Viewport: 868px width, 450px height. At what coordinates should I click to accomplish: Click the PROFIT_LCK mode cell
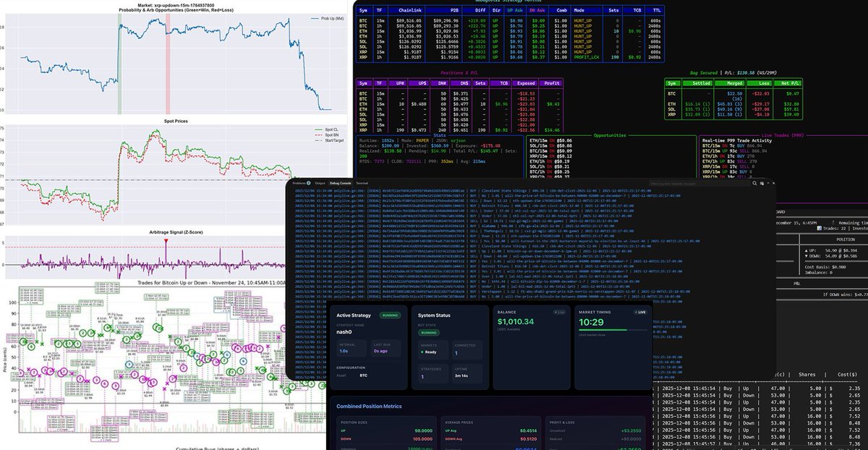[x=587, y=57]
